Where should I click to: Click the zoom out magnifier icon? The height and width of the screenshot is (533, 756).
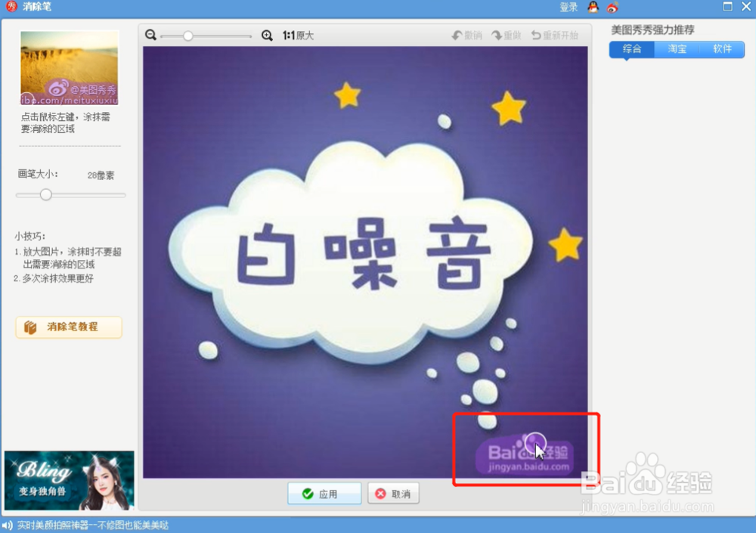151,35
